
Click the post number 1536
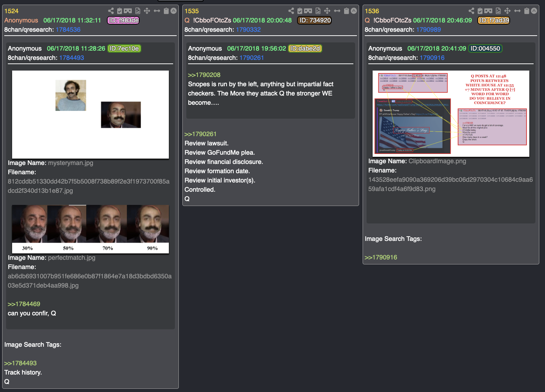coord(372,11)
